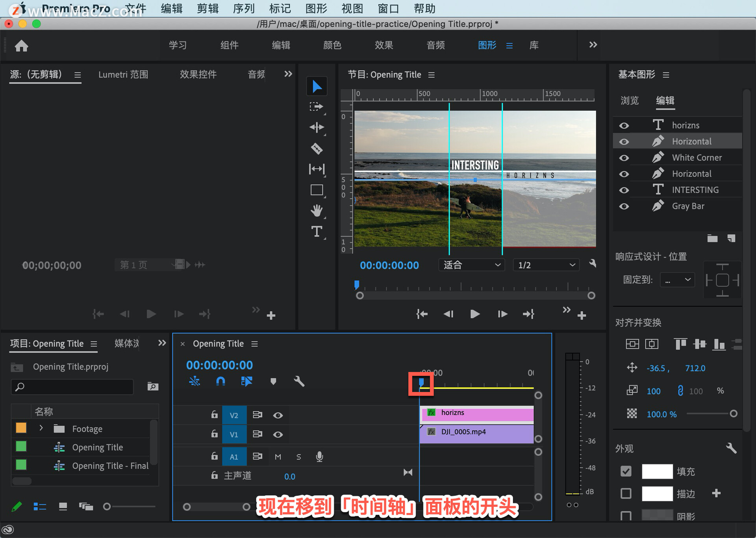756x538 pixels.
Task: Select the Hand tool
Action: coord(317,211)
